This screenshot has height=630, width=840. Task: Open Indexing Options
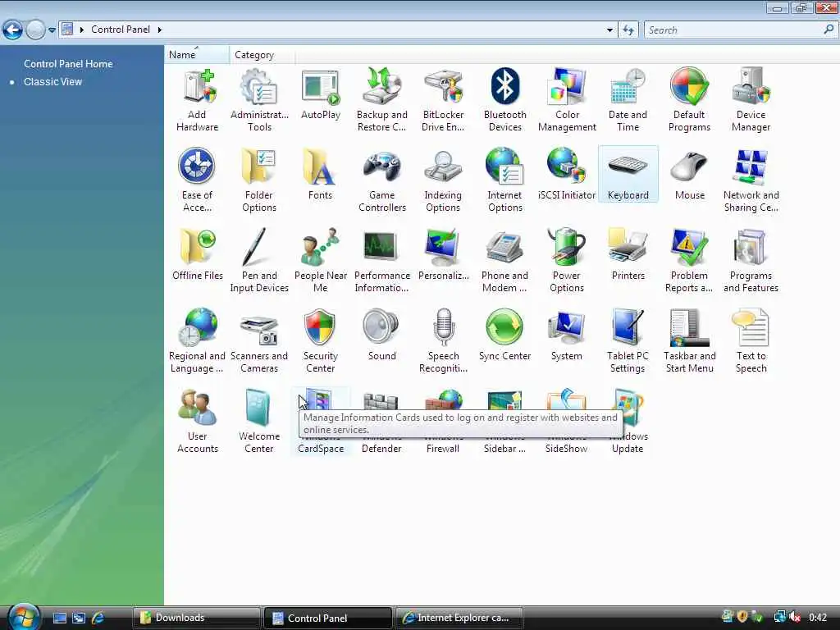pos(443,180)
